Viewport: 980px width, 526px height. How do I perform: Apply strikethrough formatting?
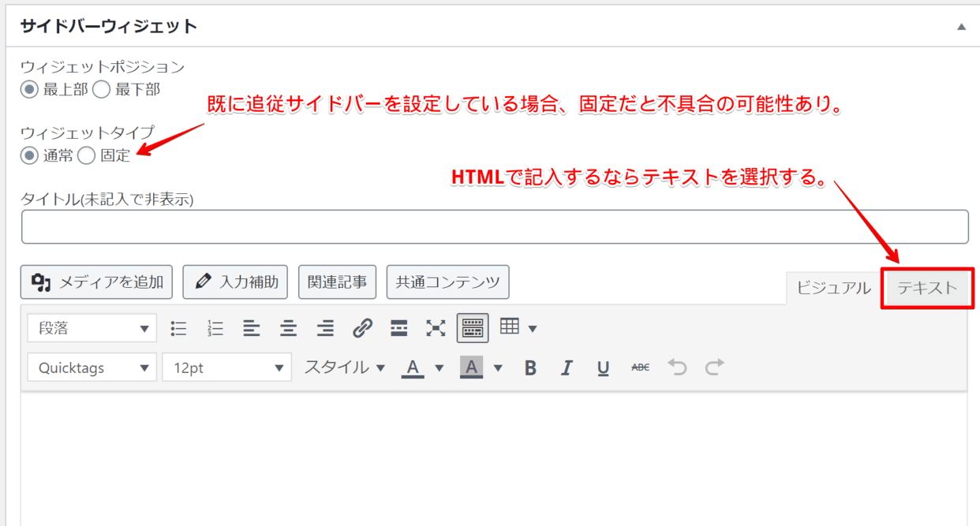coord(640,367)
